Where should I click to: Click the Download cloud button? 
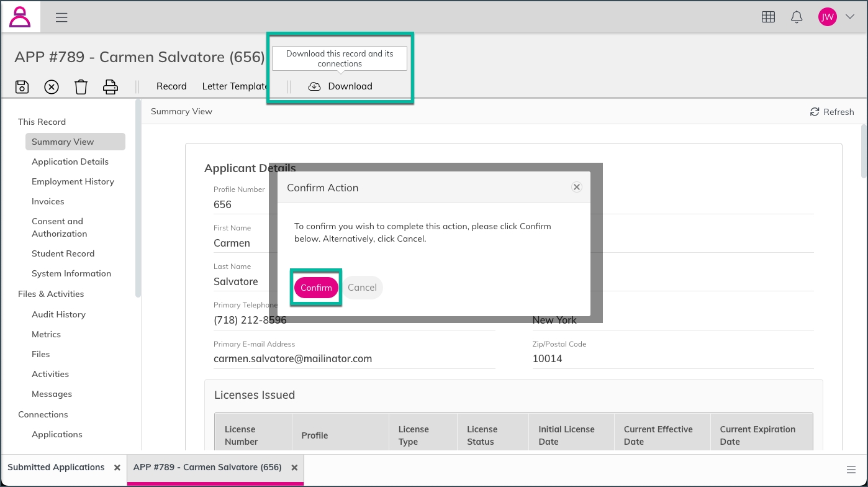(x=340, y=86)
